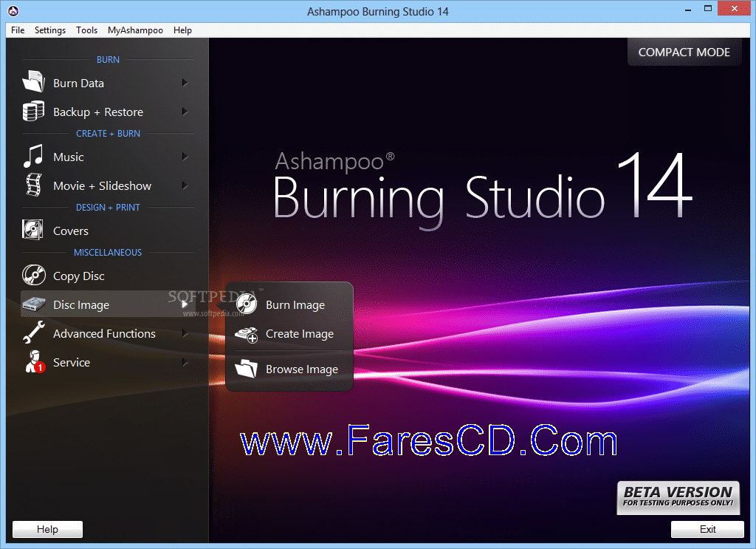Open the Covers entry
The width and height of the screenshot is (756, 549).
108,231
